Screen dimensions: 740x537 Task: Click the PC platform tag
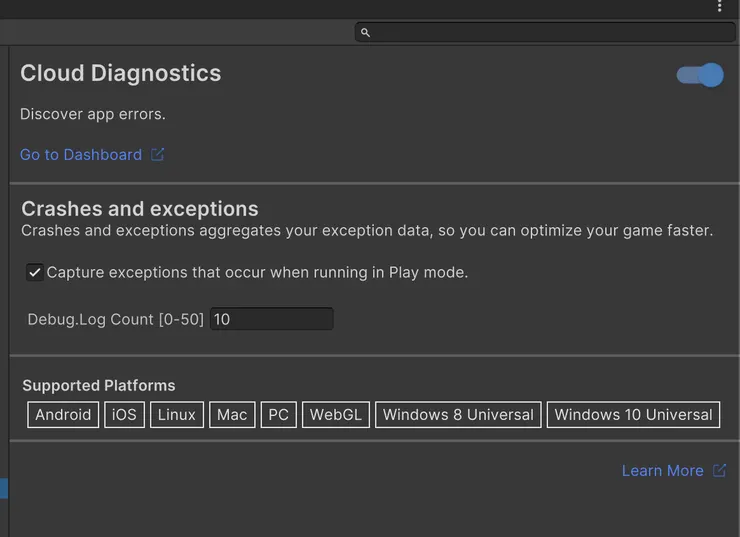(x=278, y=415)
